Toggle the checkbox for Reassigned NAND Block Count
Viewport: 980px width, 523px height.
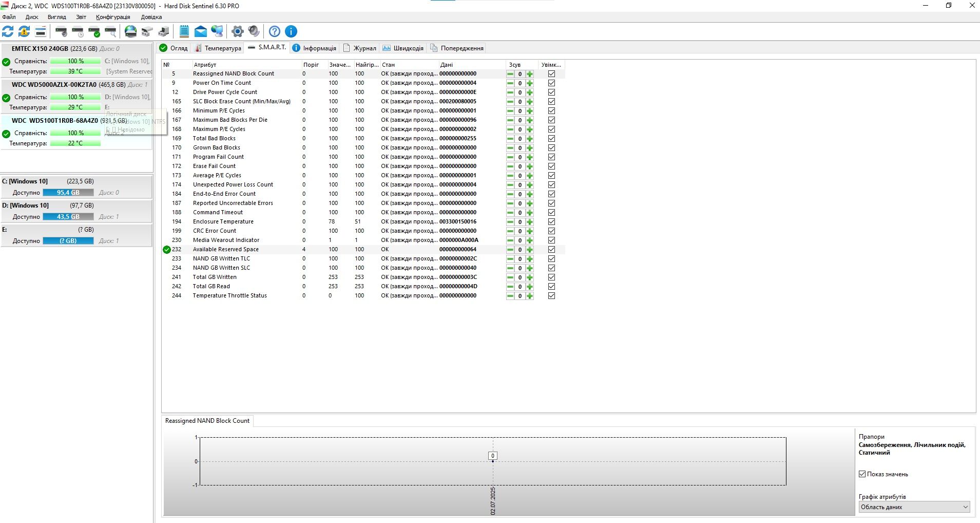pyautogui.click(x=551, y=74)
